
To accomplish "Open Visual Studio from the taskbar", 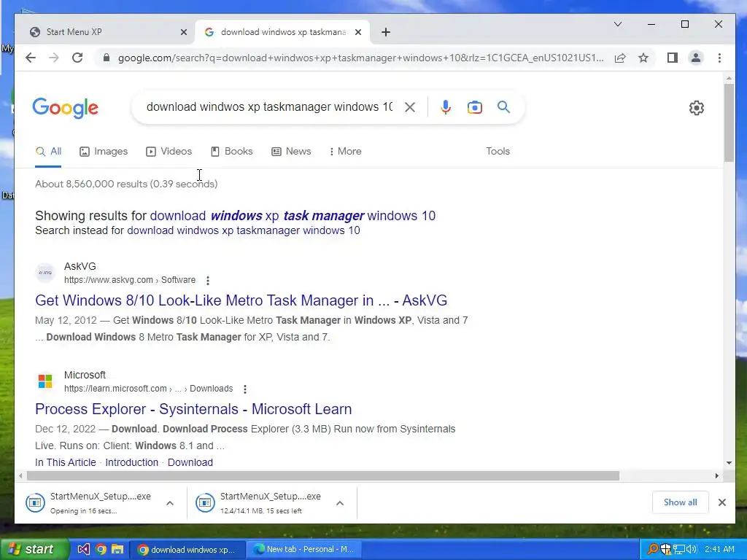I will click(83, 550).
